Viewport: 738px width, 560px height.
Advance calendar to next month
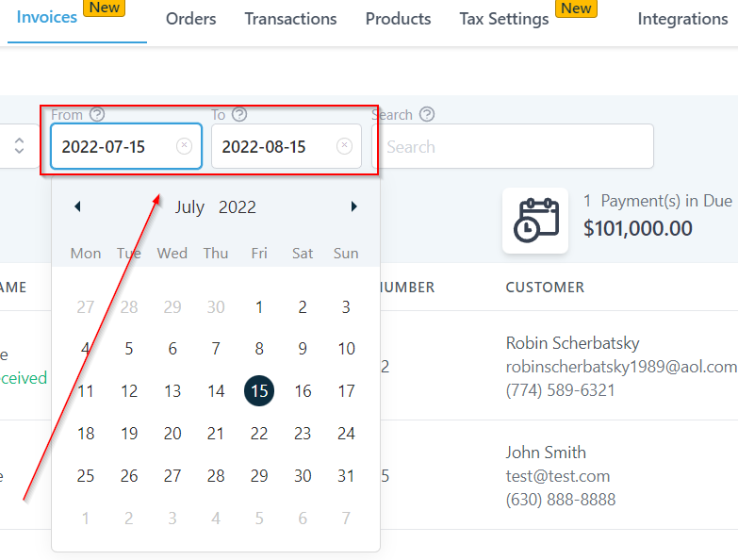pos(353,206)
